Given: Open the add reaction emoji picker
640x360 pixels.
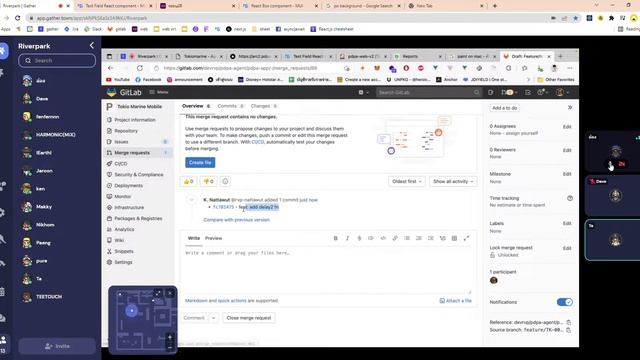Looking at the screenshot, I should (225, 181).
